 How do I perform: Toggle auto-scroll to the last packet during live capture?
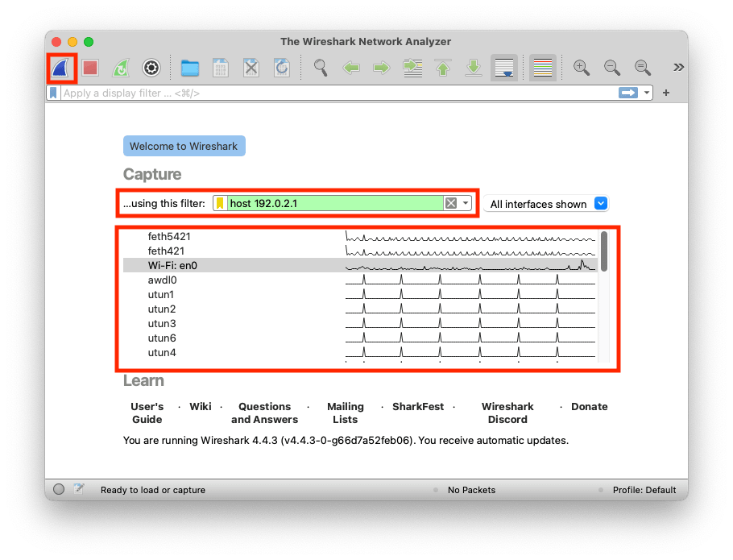504,68
